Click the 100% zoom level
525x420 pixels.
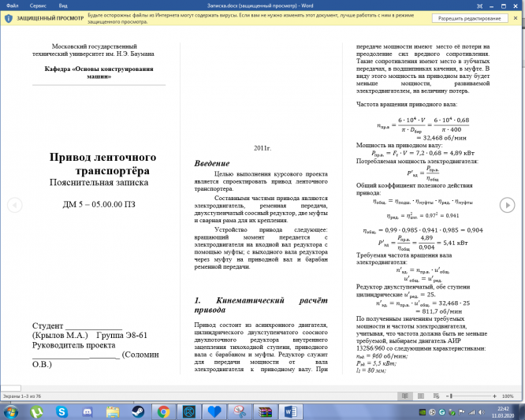pos(508,396)
